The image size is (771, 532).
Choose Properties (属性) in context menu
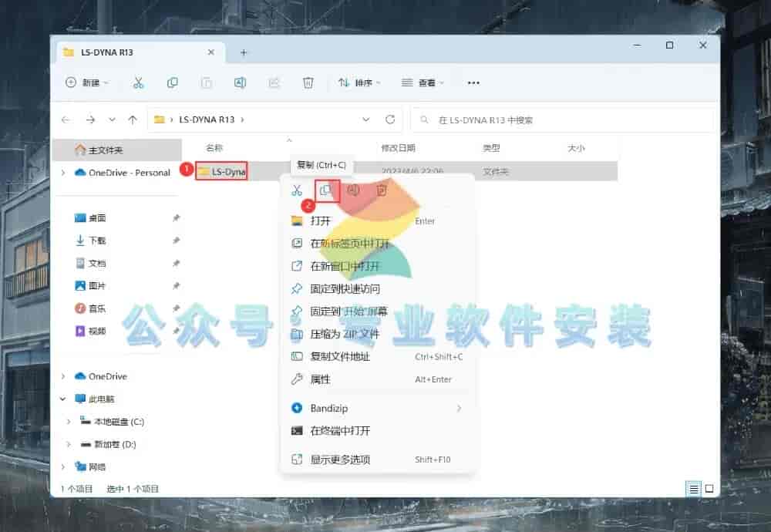tap(377, 379)
